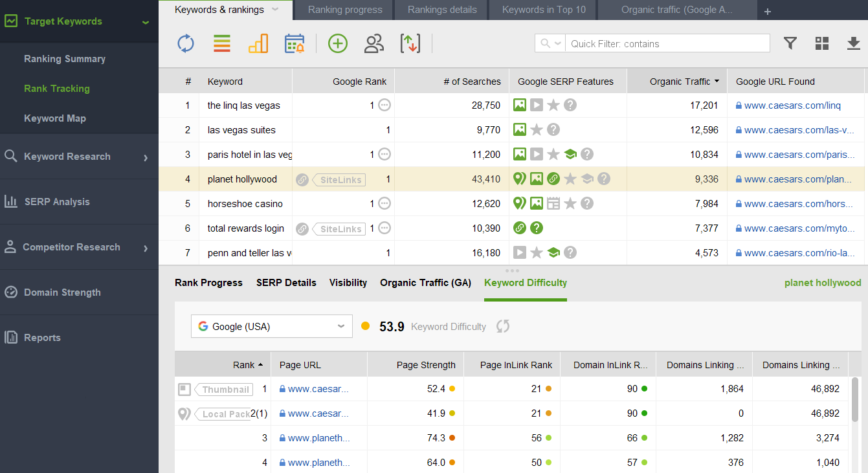Select the Organic Traffic (GA) detail tab

(x=425, y=283)
